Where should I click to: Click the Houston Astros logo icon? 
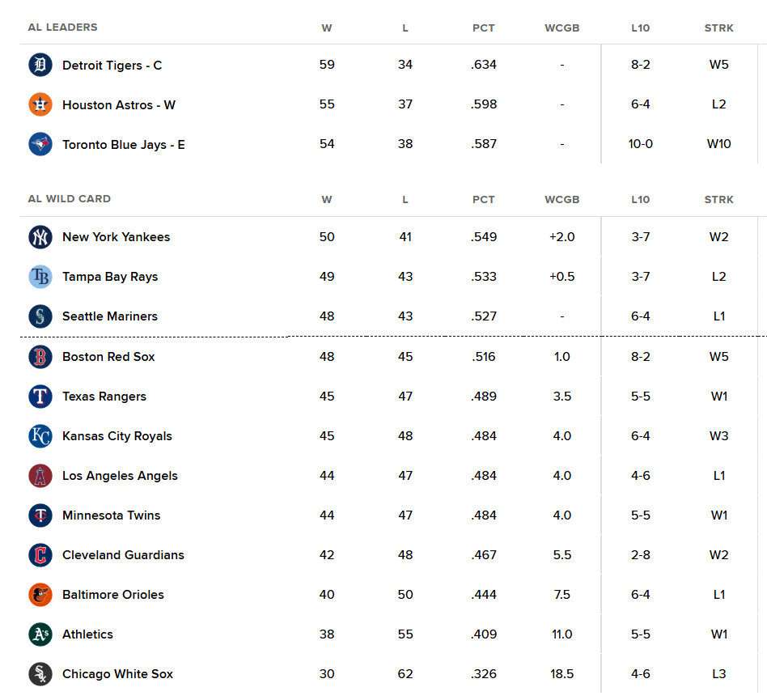[40, 104]
